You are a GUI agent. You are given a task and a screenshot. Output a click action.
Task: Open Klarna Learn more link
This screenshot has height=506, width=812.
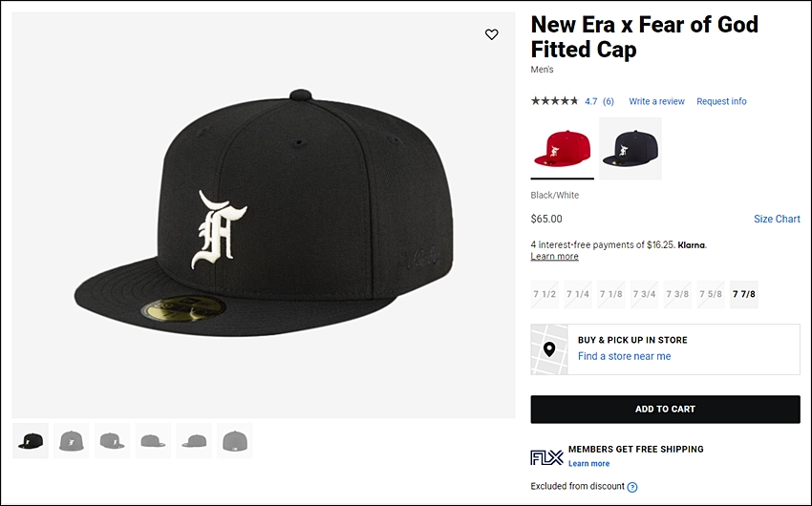(555, 256)
